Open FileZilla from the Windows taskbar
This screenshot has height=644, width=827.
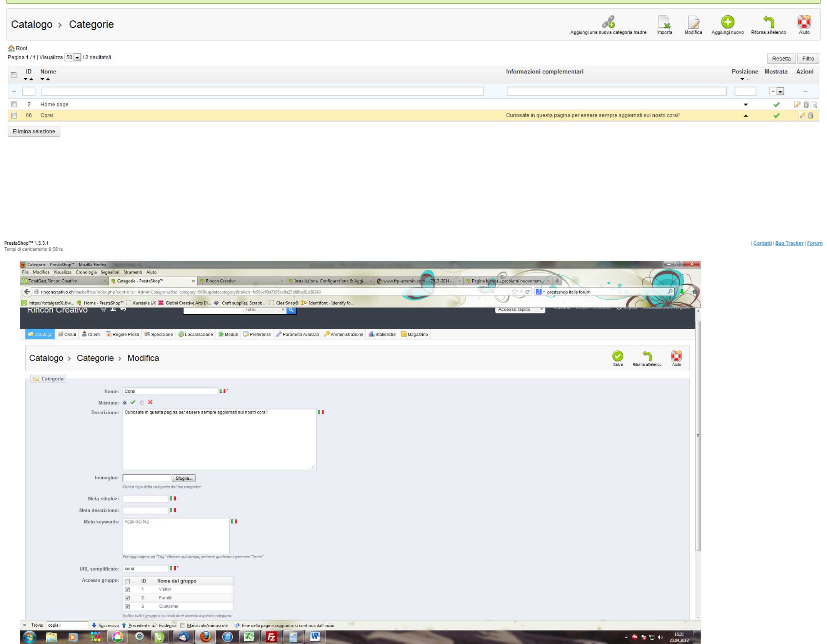[271, 637]
